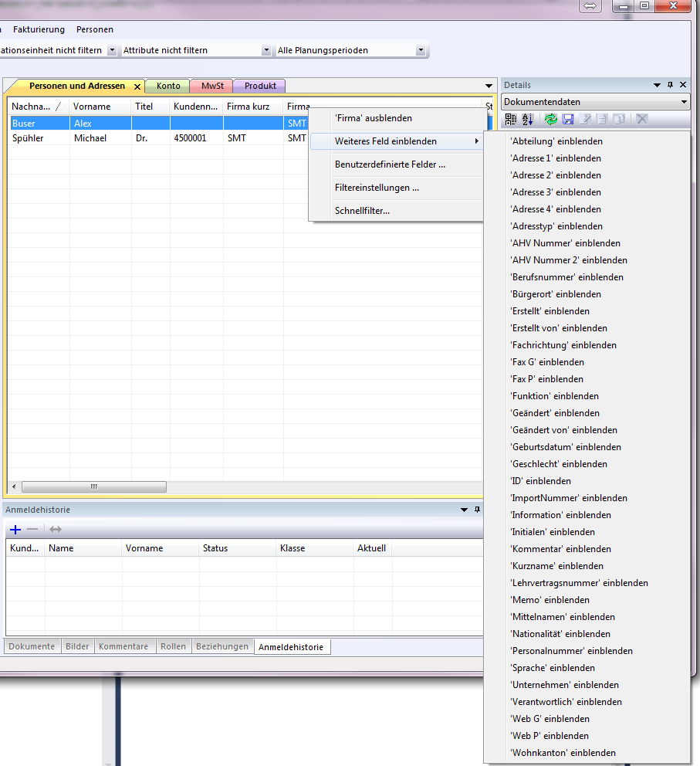700x766 pixels.
Task: Open the Anmeldehistorie panel options arrow
Action: pyautogui.click(x=464, y=510)
